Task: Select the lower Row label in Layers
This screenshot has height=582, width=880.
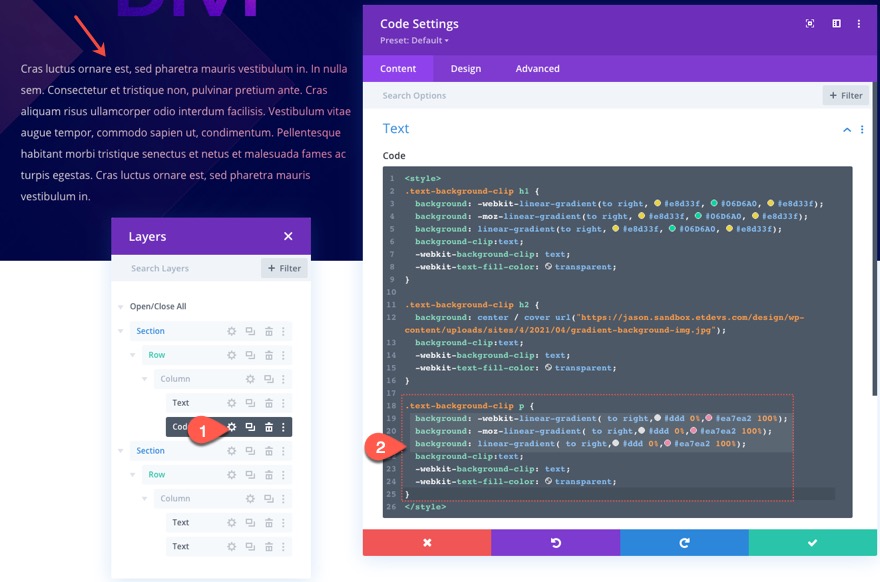Action: point(157,475)
